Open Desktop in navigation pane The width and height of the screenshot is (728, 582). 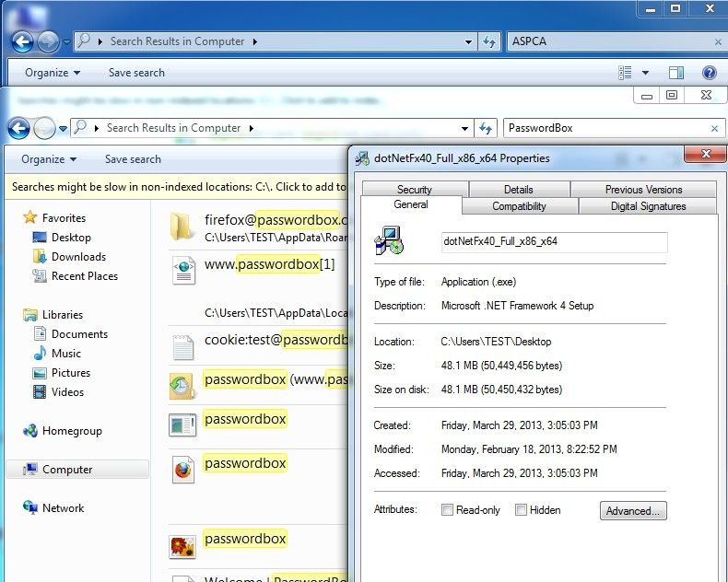pyautogui.click(x=62, y=238)
